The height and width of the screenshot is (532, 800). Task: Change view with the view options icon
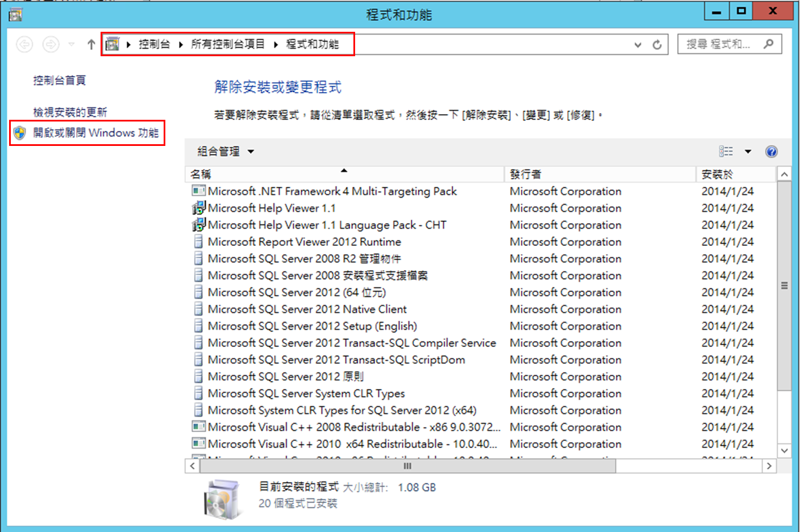[x=726, y=152]
